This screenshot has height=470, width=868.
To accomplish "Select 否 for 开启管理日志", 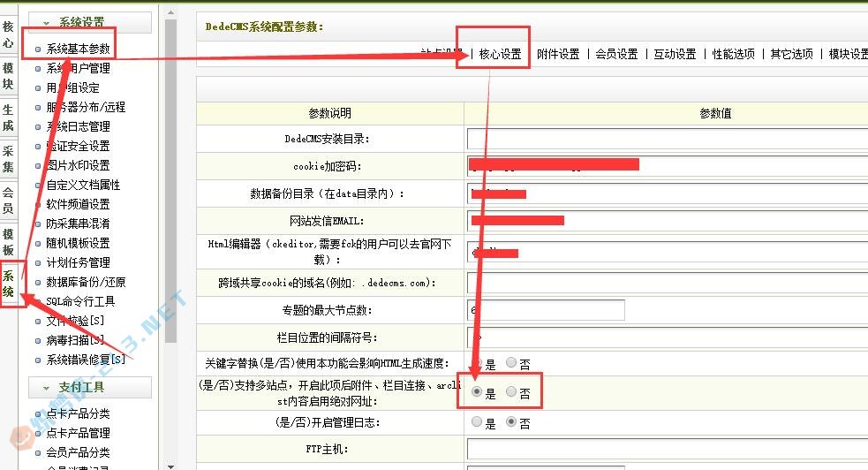I will (511, 422).
